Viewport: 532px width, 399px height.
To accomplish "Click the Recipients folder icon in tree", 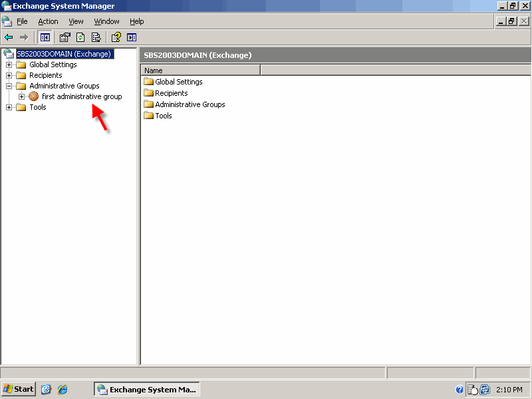I will tap(21, 75).
